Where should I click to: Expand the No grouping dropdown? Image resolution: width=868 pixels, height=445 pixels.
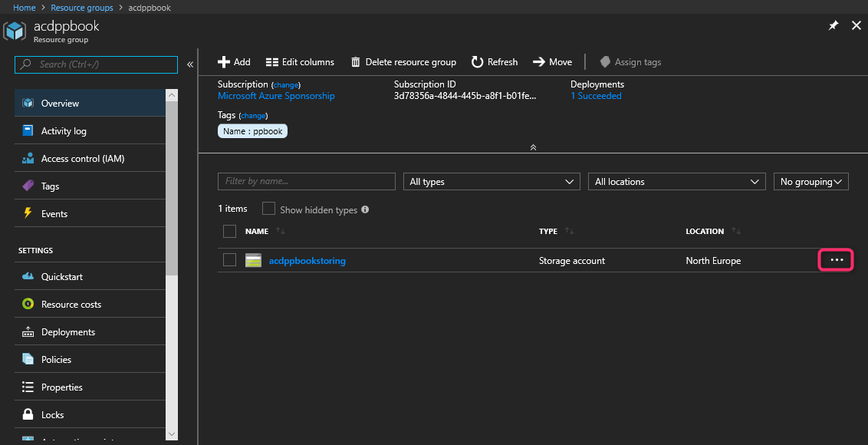pos(810,182)
